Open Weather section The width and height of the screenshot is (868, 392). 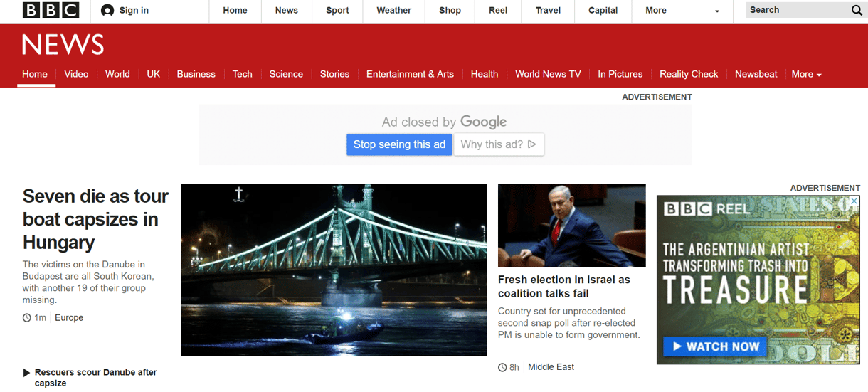(x=393, y=10)
